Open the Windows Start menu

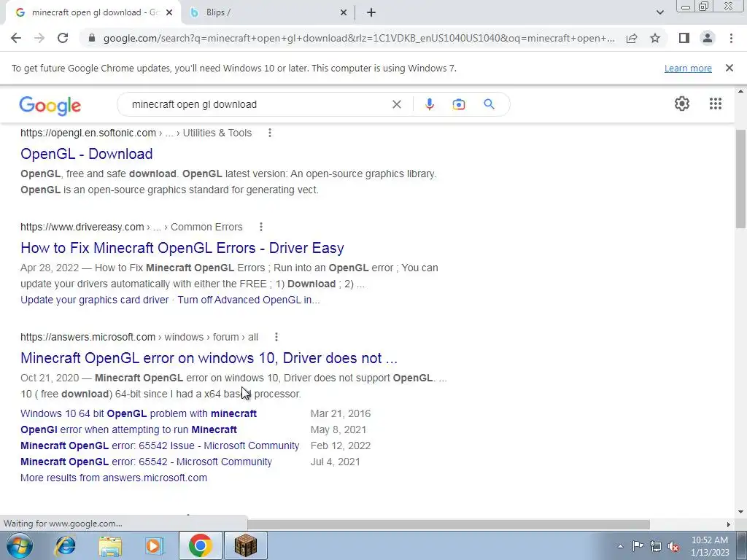[x=19, y=545]
